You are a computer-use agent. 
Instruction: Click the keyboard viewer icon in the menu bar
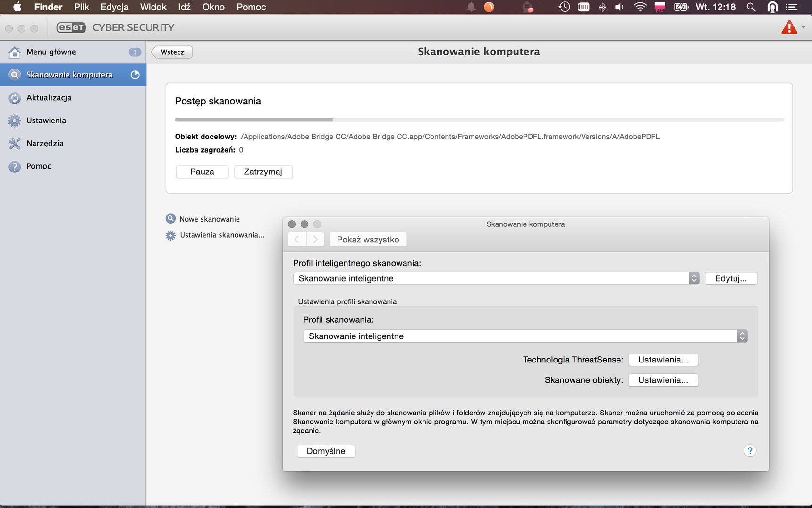(x=584, y=7)
